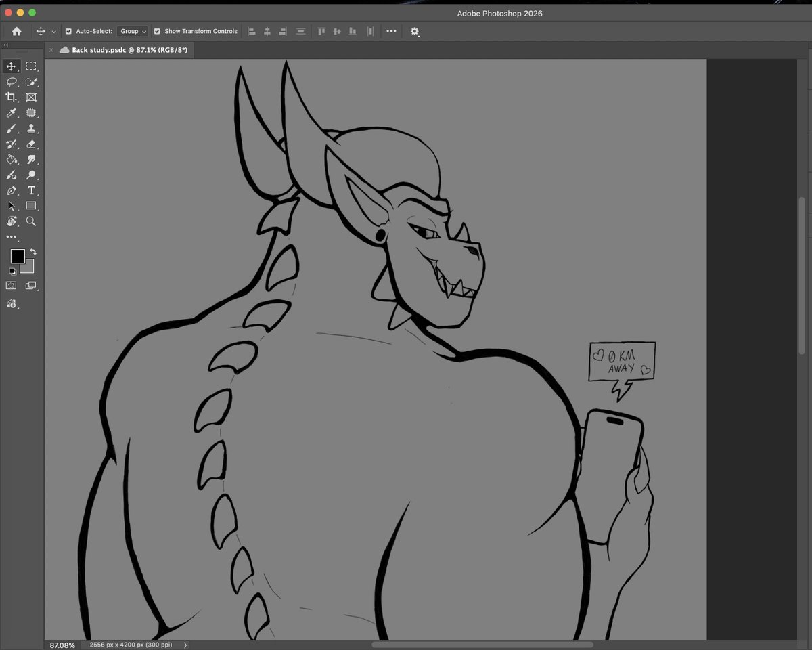Select the Frame tool
The height and width of the screenshot is (650, 812).
pyautogui.click(x=31, y=97)
